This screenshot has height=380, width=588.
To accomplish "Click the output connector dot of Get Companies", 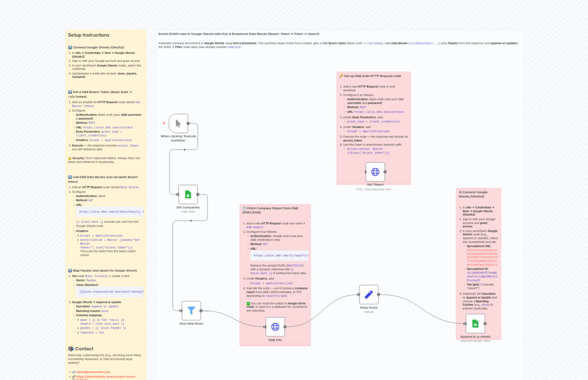I will (x=198, y=195).
